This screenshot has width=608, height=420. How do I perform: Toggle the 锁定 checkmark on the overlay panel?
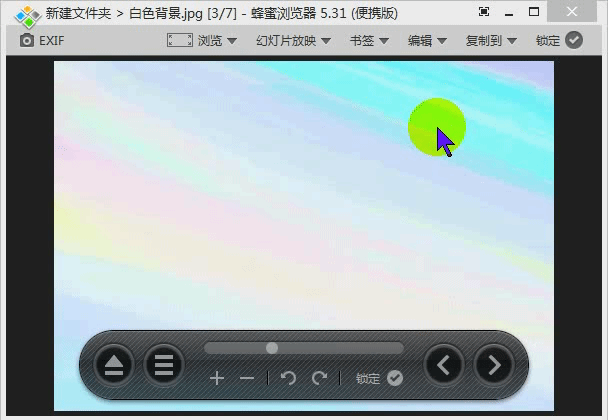coord(395,378)
